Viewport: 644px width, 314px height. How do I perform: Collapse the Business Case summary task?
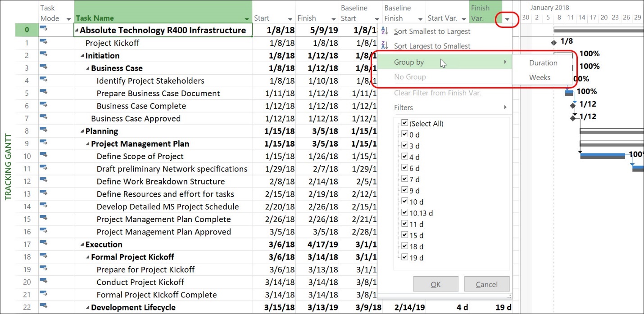coord(88,68)
